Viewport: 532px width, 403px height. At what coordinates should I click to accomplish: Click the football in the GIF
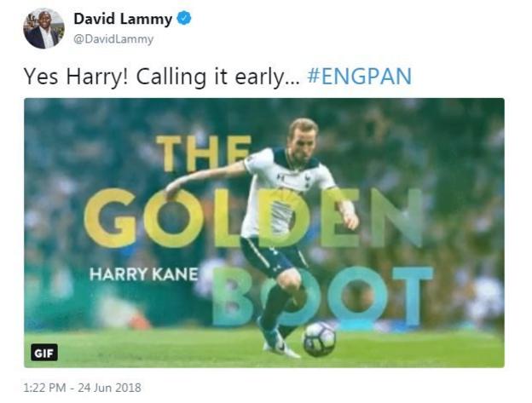point(319,339)
